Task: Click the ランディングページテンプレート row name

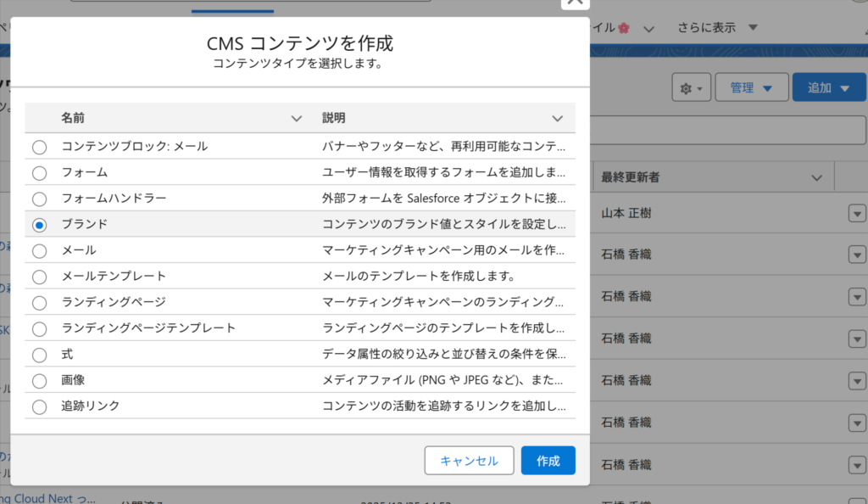Action: click(x=148, y=328)
